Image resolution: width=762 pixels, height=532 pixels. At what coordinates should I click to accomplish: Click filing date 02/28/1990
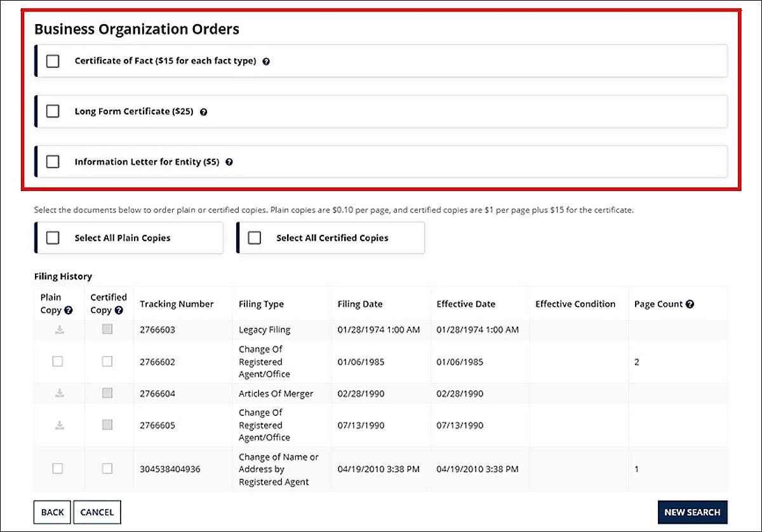point(361,394)
